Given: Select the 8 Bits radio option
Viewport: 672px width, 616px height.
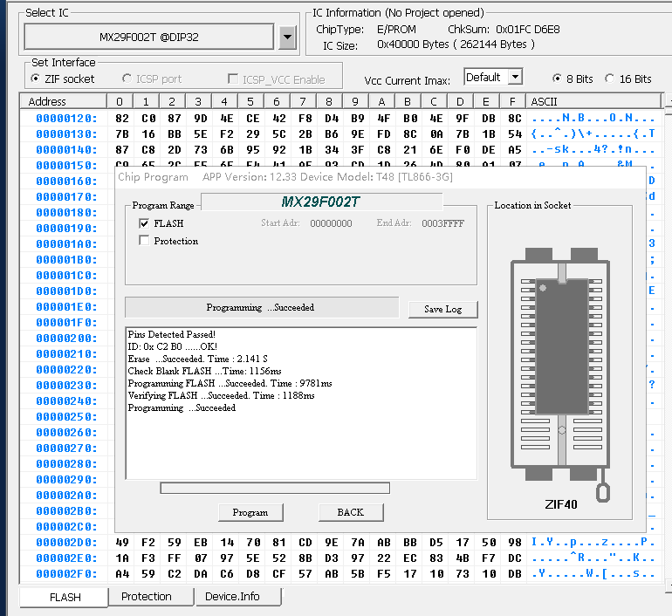Looking at the screenshot, I should coord(557,79).
